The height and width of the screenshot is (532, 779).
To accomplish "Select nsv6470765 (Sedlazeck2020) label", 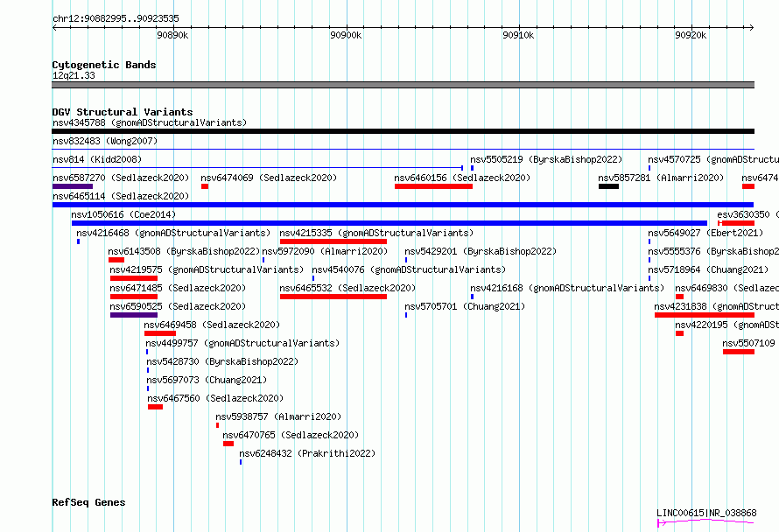I will pos(291,435).
